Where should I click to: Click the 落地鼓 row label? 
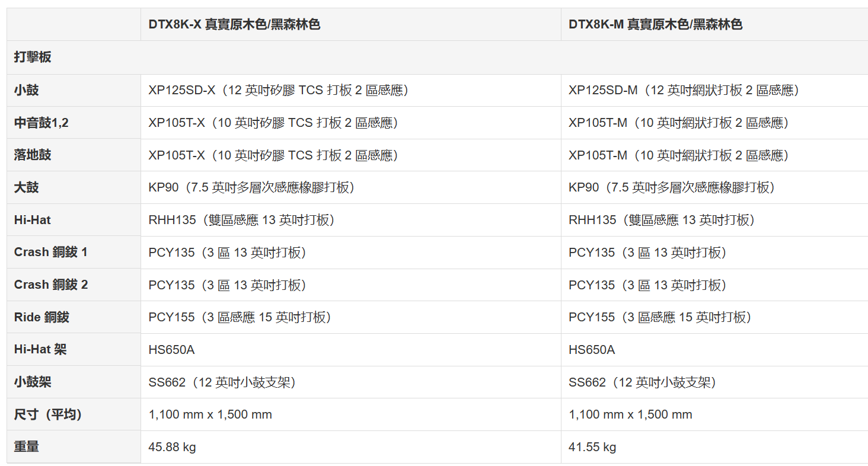click(33, 155)
